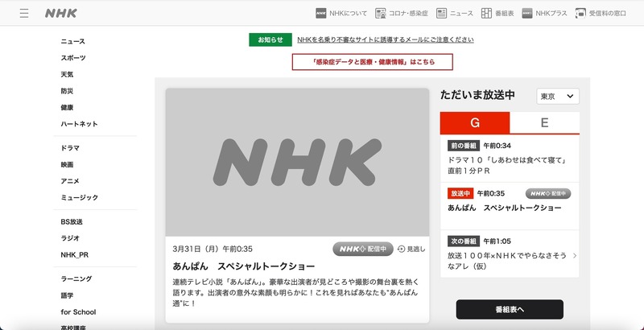Select スポーツ in the left sidebar

73,58
